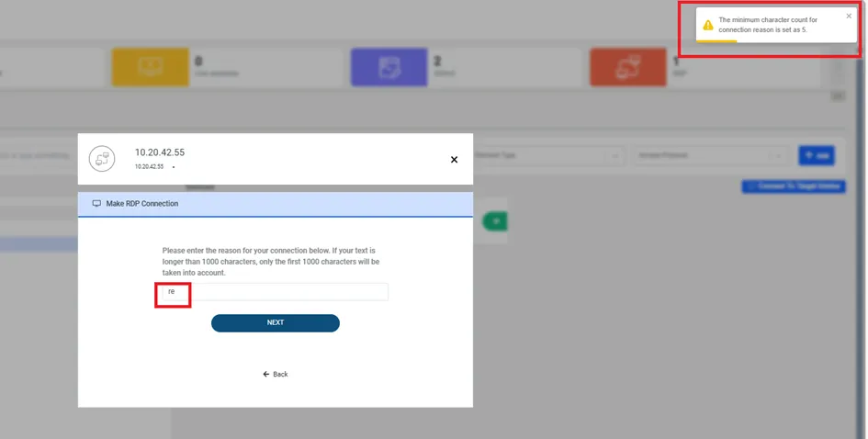Open the blurred type dropdown beside the dialog

point(548,155)
